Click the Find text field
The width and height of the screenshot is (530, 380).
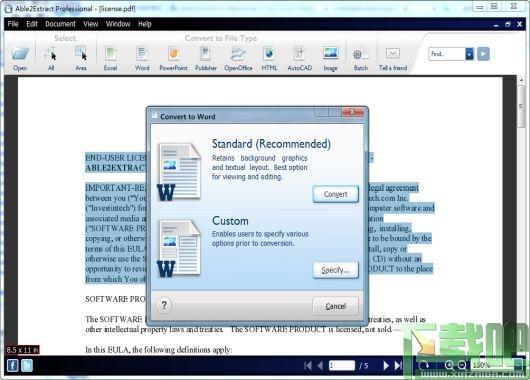[447, 54]
